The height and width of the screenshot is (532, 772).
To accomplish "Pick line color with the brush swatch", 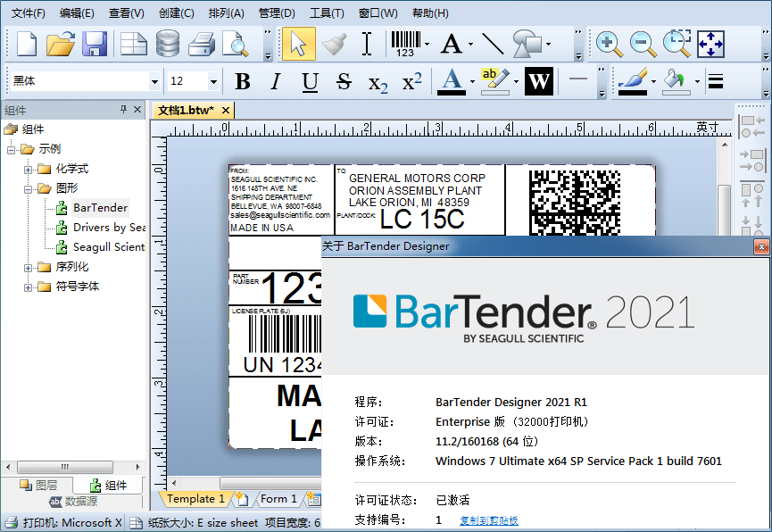I will click(633, 81).
